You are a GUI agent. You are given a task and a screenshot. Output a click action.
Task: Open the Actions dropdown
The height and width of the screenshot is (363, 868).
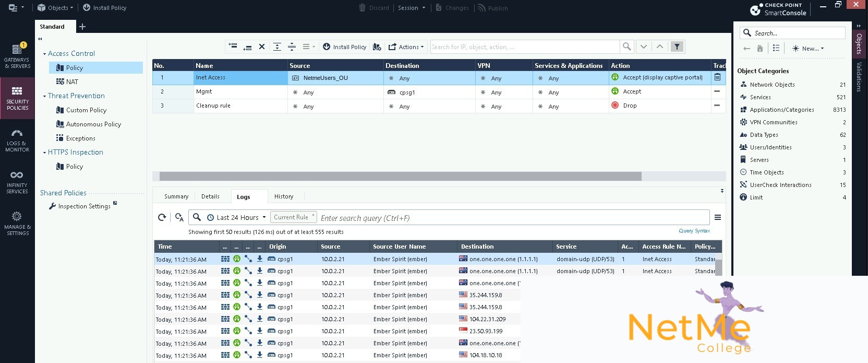406,46
